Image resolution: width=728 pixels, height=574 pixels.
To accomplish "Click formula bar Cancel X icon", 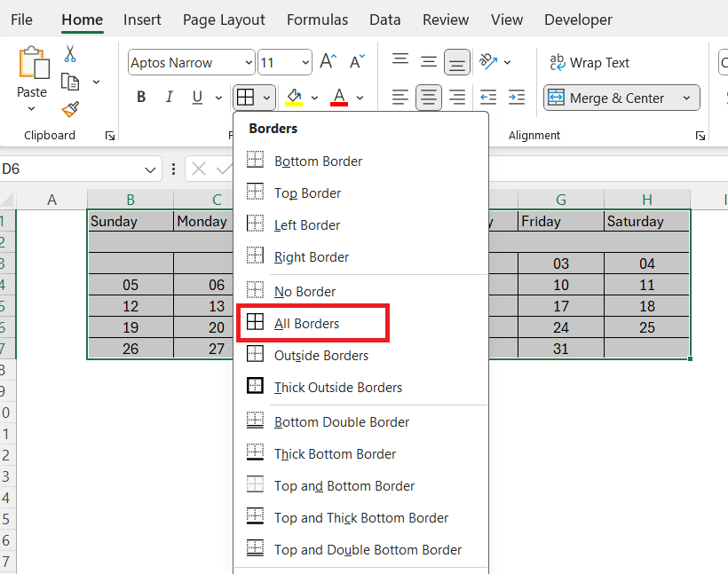I will (199, 169).
